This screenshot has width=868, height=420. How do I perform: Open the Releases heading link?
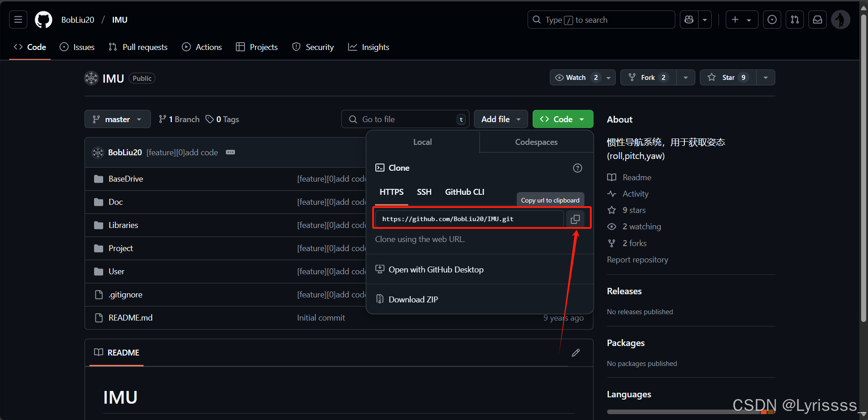[x=624, y=291]
